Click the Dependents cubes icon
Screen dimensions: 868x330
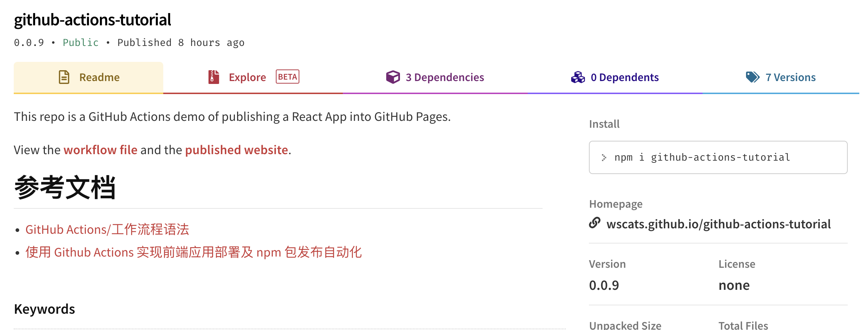[578, 77]
